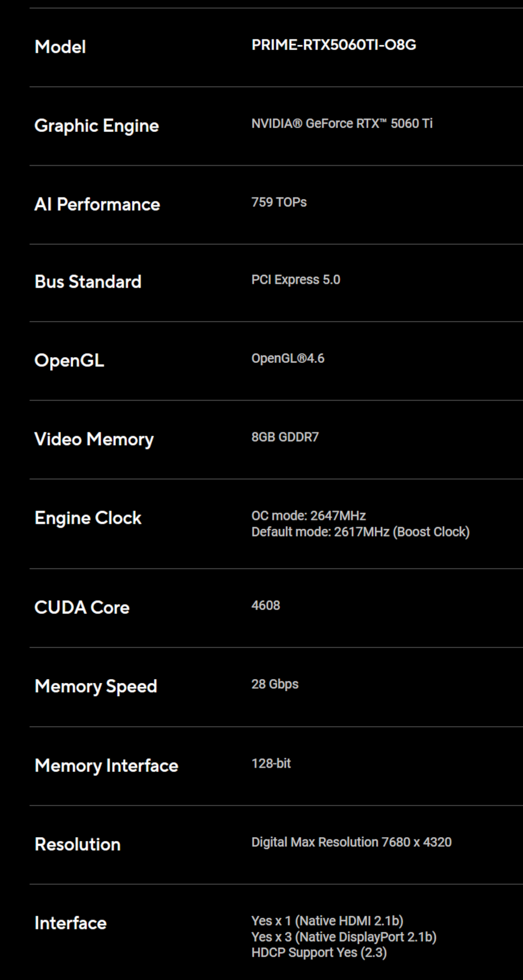Viewport: 523px width, 980px height.
Task: Click Default mode 2617MHz Boost Clock line
Action: pyautogui.click(x=360, y=532)
